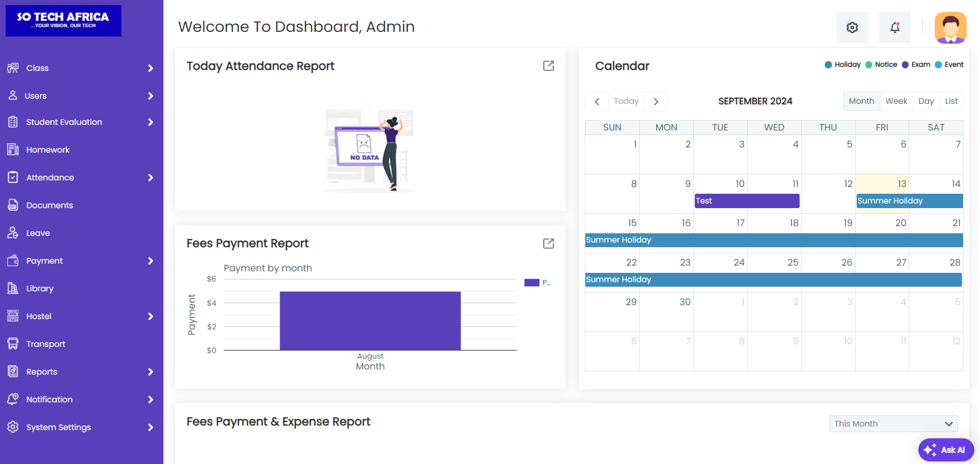Select the Day calendar tab
The image size is (980, 464).
pos(926,101)
